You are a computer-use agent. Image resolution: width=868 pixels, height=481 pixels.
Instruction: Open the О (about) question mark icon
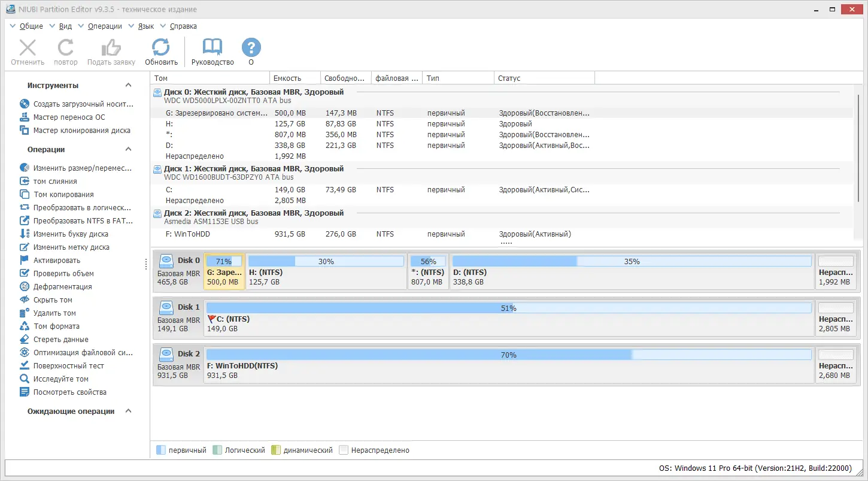click(x=251, y=48)
